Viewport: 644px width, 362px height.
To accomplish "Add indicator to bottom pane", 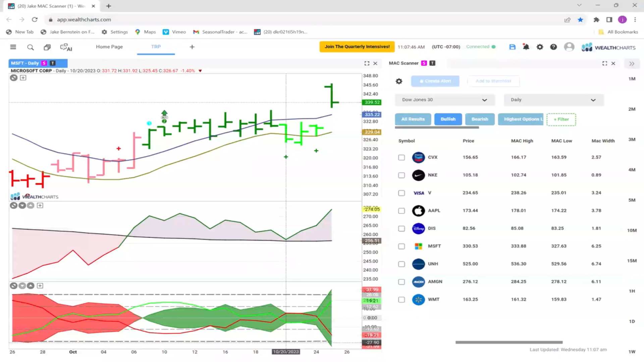I will point(40,286).
